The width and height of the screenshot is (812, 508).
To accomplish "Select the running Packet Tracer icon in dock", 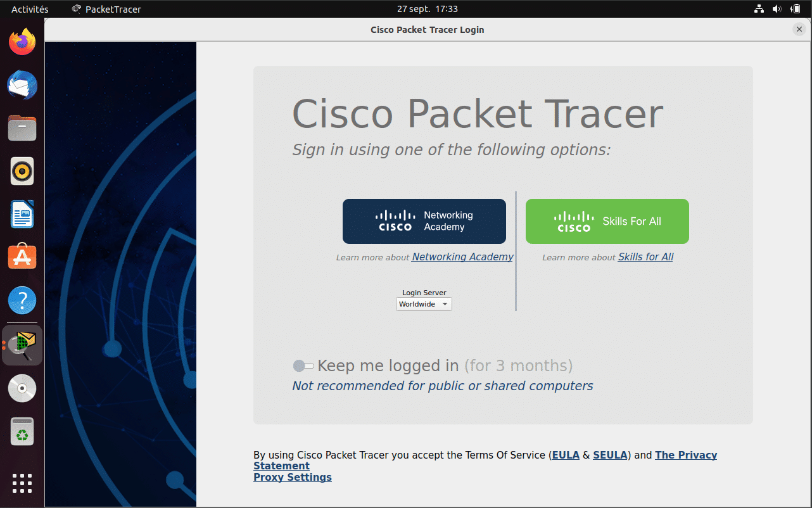I will click(x=22, y=345).
